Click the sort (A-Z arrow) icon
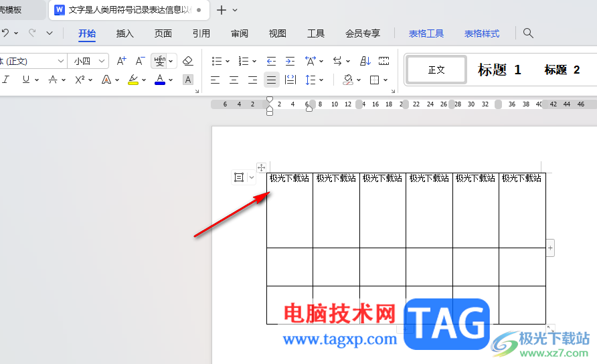The image size is (597, 364). coord(365,61)
